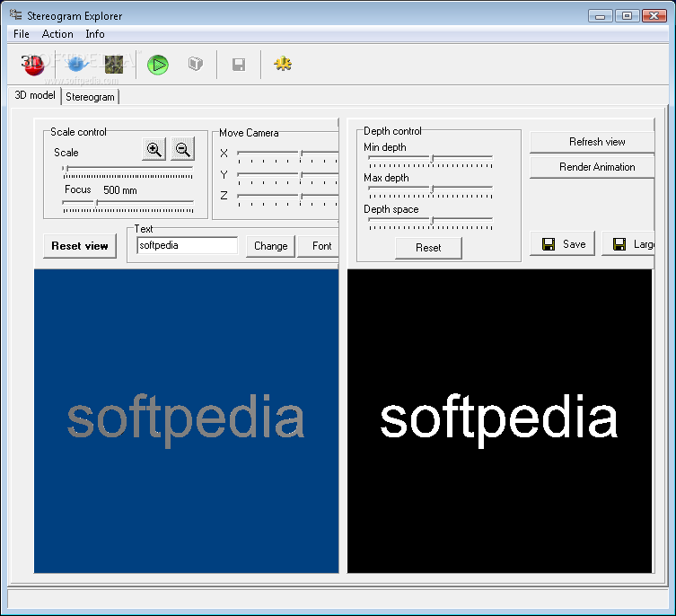Viewport: 676px width, 616px height.
Task: Click the floppy disk save toolbar icon
Action: [239, 65]
